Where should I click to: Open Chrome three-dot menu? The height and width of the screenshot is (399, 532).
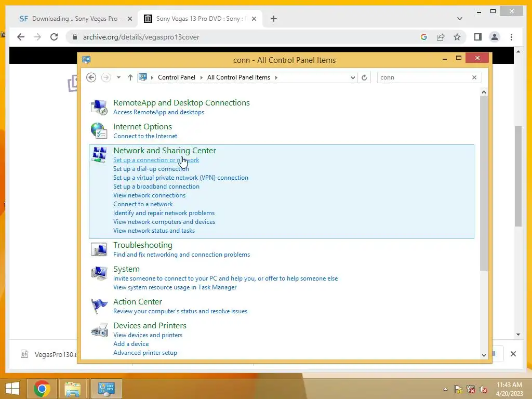(511, 37)
